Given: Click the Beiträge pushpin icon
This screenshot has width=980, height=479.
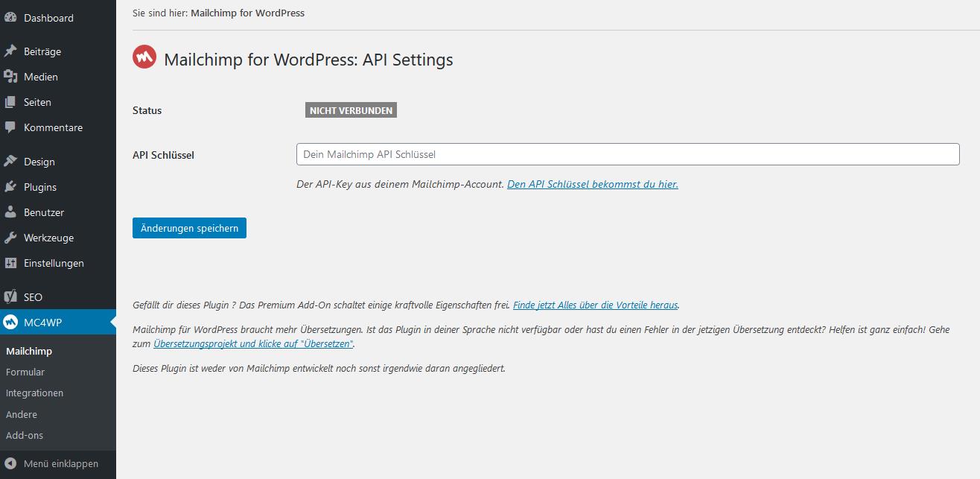Looking at the screenshot, I should click(x=10, y=51).
